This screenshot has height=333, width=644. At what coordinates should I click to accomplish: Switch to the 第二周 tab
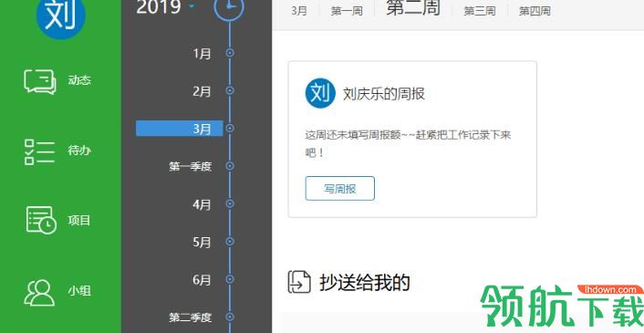413,7
